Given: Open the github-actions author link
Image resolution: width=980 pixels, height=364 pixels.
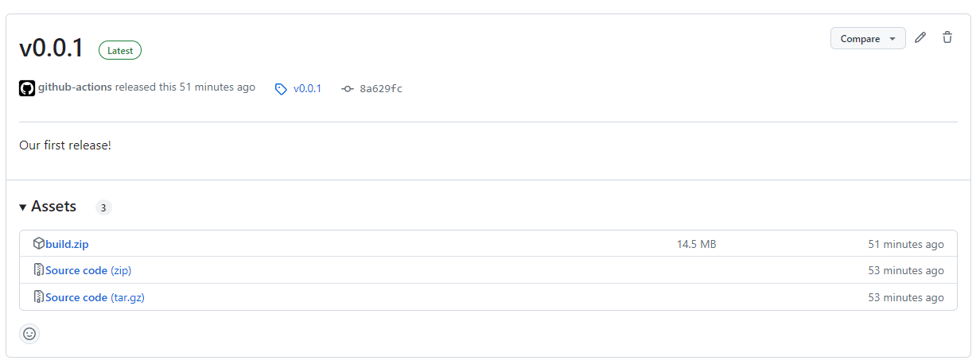Looking at the screenshot, I should 75,87.
